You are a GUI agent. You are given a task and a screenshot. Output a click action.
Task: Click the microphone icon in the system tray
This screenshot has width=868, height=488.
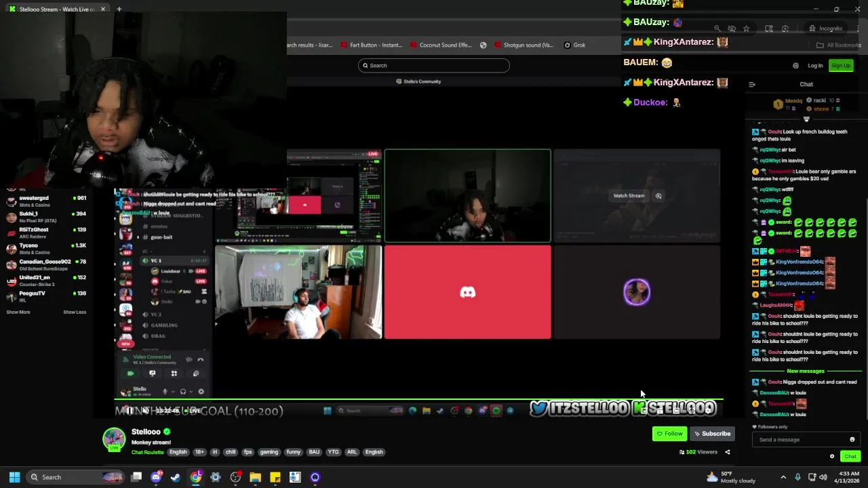point(797,477)
